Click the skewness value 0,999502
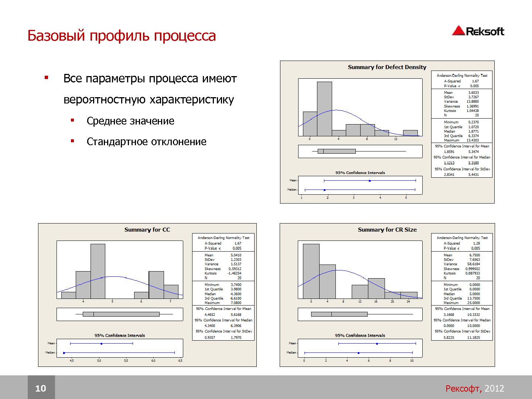 point(473,269)
